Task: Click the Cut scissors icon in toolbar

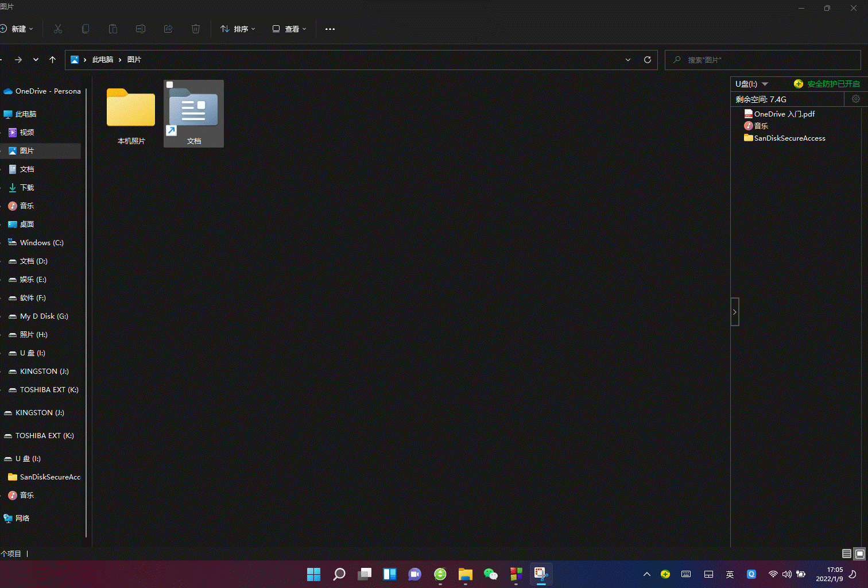Action: (58, 29)
